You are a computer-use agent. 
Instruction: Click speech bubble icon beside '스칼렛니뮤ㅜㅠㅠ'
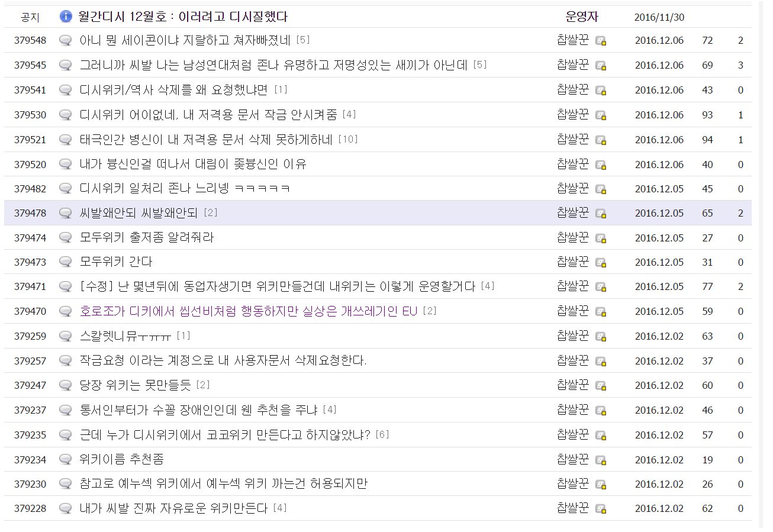[x=66, y=336]
